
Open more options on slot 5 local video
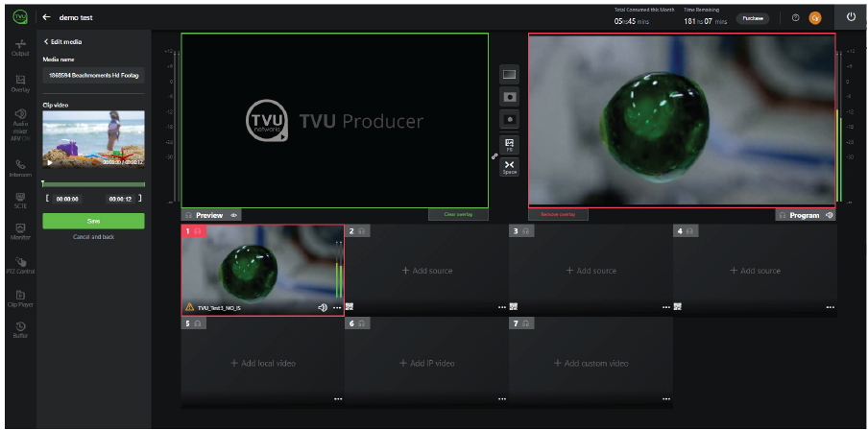[338, 399]
